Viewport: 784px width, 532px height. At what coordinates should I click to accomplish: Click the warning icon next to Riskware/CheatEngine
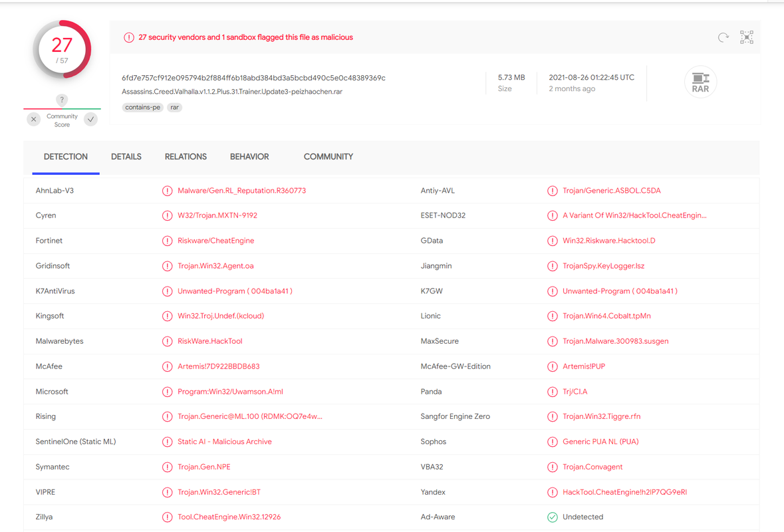[x=167, y=241]
